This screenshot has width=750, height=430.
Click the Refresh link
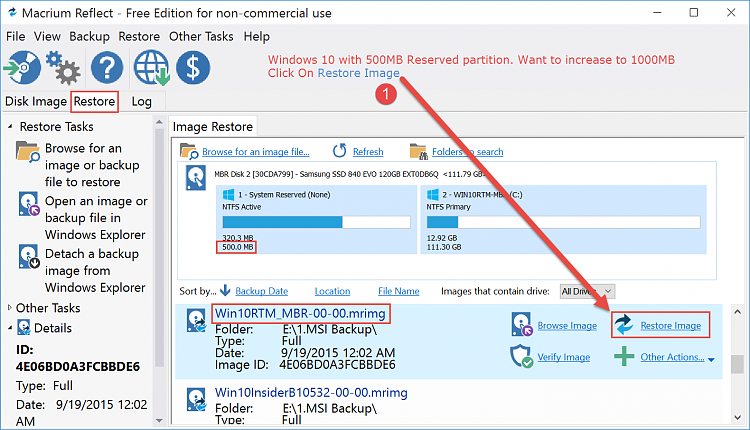pyautogui.click(x=368, y=152)
